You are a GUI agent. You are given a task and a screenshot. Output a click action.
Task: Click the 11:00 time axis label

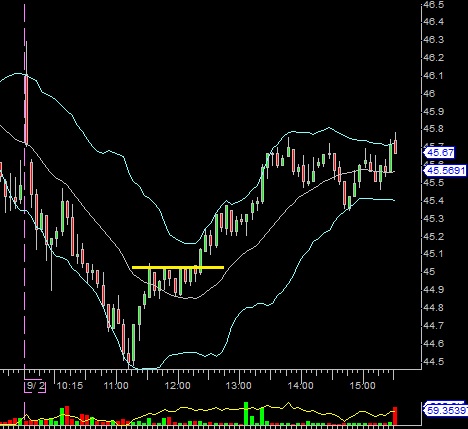[x=116, y=386]
